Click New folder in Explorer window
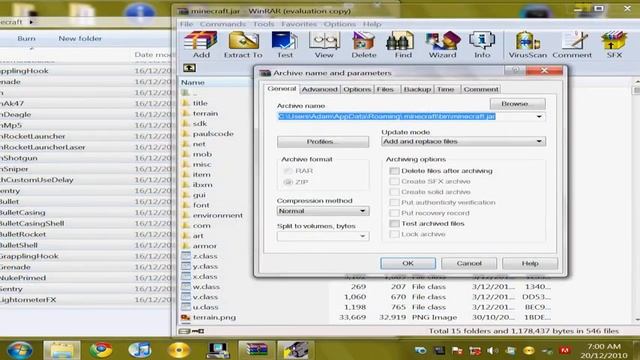 (x=80, y=38)
